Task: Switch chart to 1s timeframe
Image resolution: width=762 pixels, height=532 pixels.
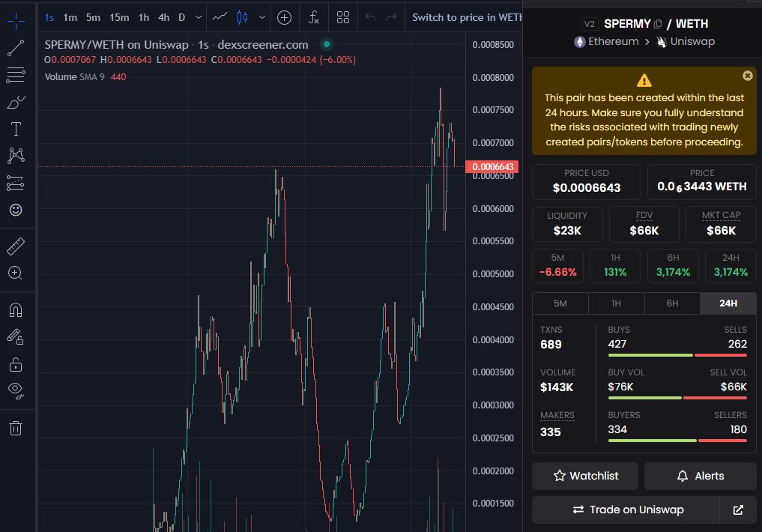Action: click(49, 17)
